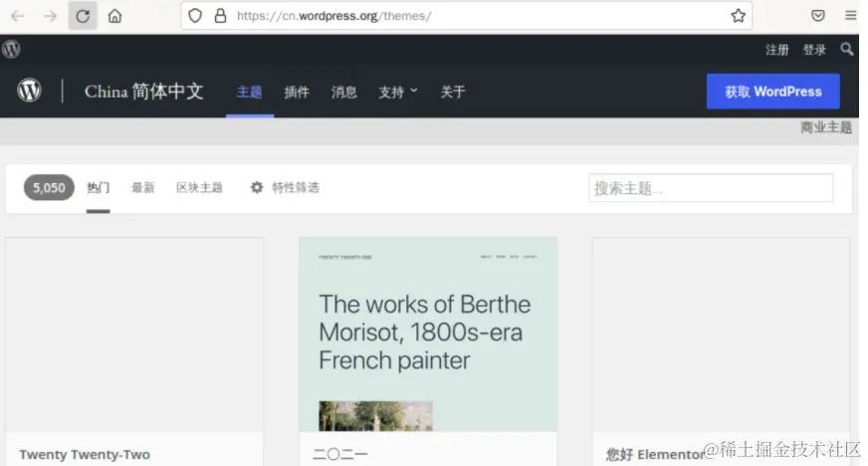Switch to the 区块主题 block themes tab
This screenshot has height=466, width=868.
pos(199,187)
